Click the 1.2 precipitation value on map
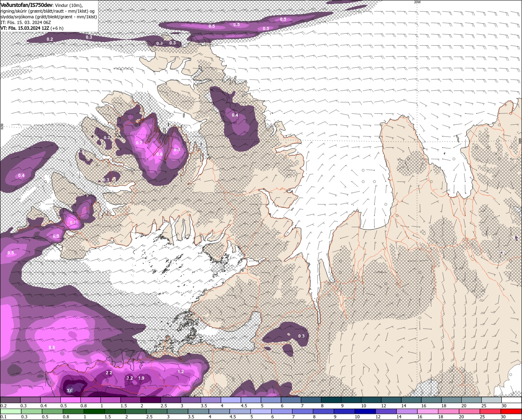Image resolution: width=522 pixels, height=420 pixels. pos(181,371)
